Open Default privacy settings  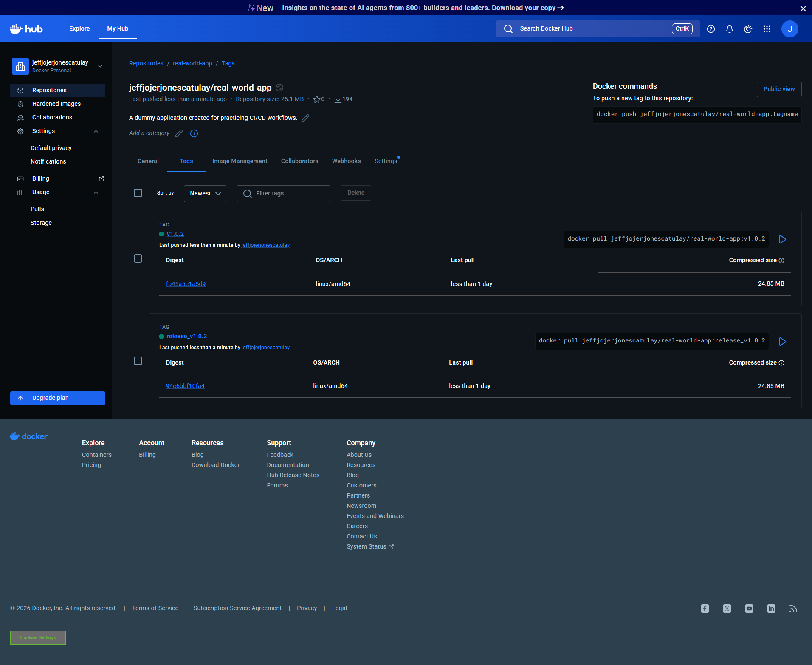(x=51, y=148)
